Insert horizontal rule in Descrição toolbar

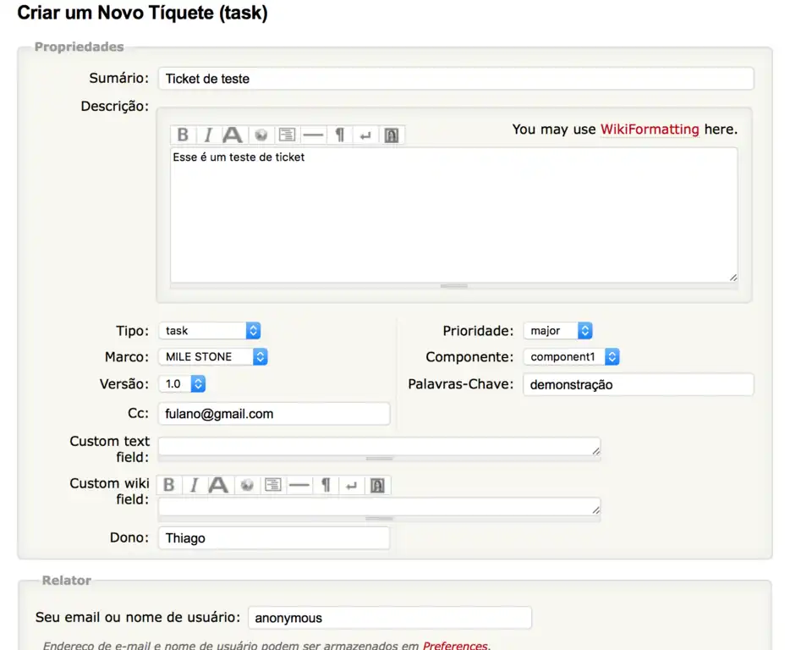(x=313, y=135)
